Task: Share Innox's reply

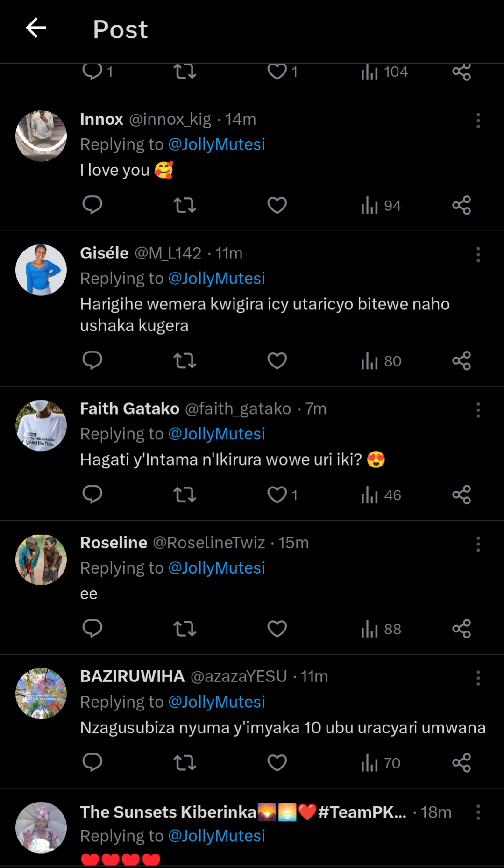Action: (461, 205)
